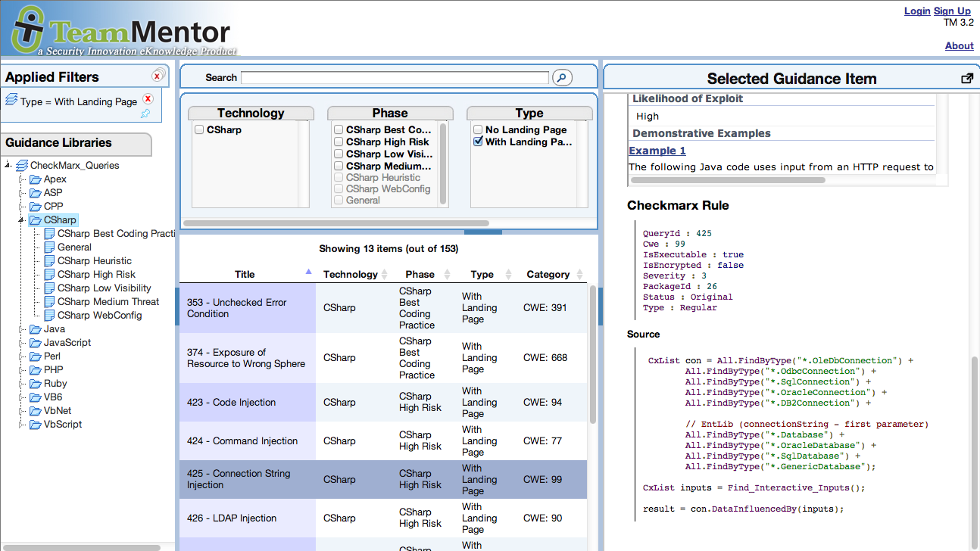
Task: Click the CSharp Medium Threat tree view icon
Action: tap(50, 302)
